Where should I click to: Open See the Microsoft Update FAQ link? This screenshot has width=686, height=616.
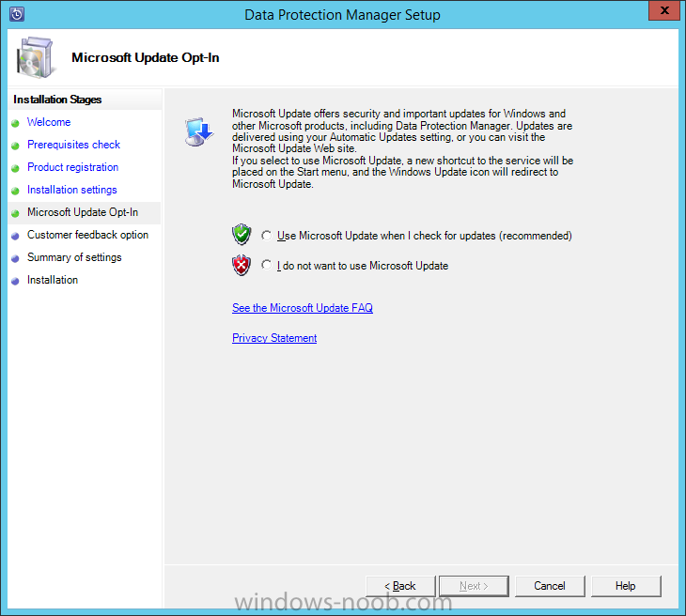pos(303,308)
